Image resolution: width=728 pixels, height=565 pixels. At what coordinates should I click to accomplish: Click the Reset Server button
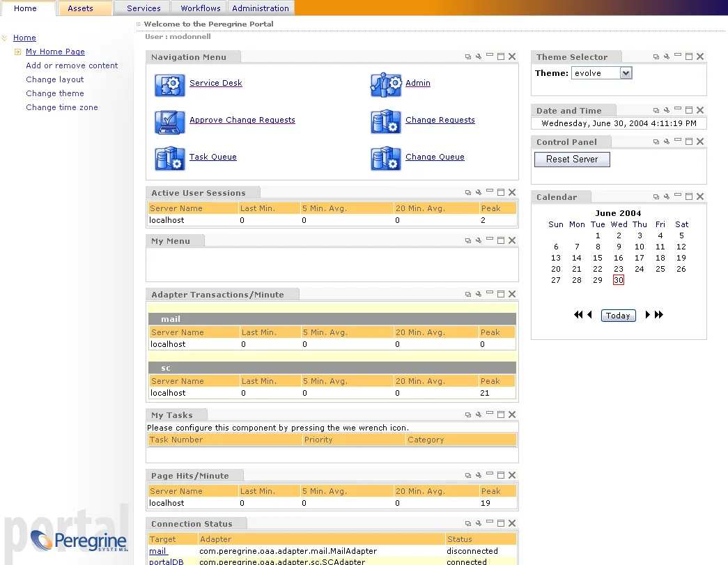click(x=572, y=160)
